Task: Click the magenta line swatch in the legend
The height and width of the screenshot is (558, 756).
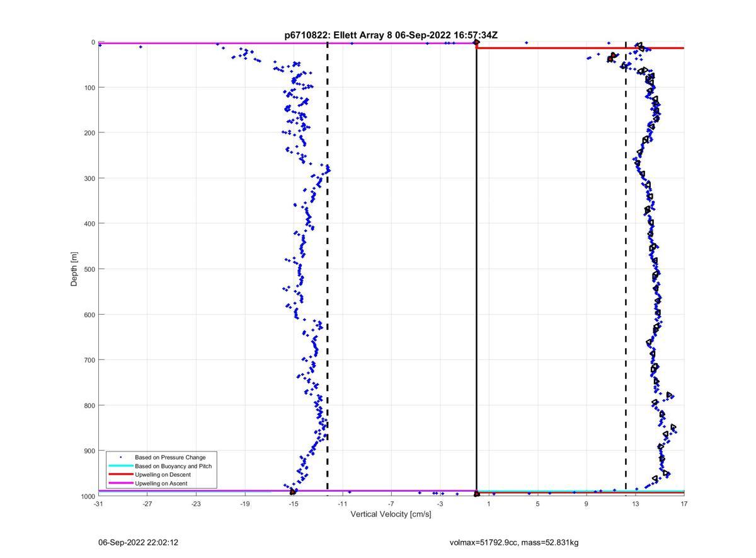Action: click(x=121, y=484)
